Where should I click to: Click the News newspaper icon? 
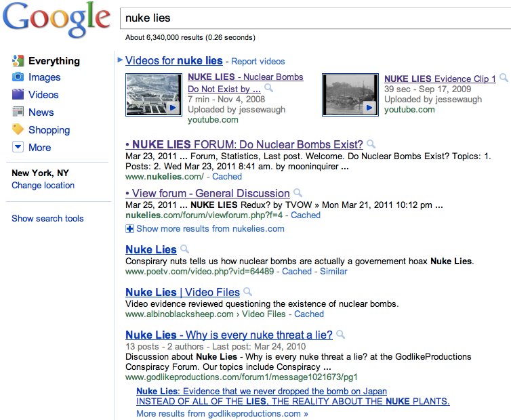[18, 112]
